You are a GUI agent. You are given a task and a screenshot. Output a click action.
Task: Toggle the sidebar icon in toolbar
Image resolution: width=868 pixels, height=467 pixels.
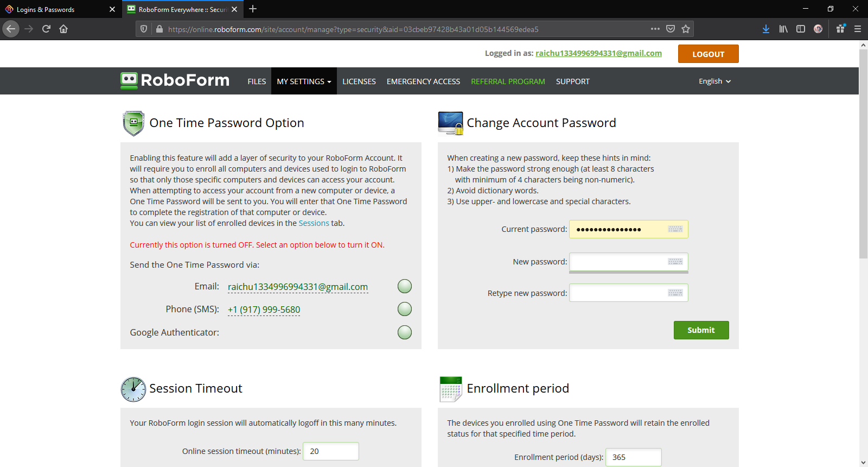[801, 29]
